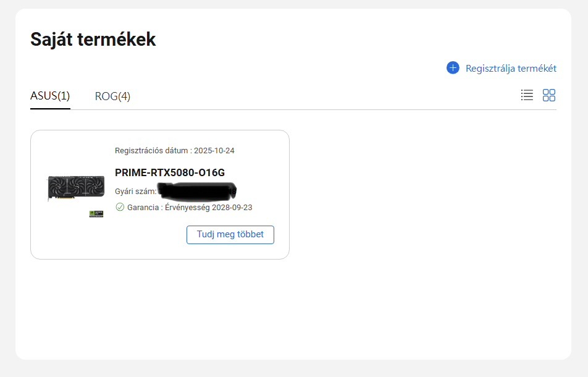Click the green warranty checkmark icon
Viewport: 588px width, 377px height.
pos(120,207)
